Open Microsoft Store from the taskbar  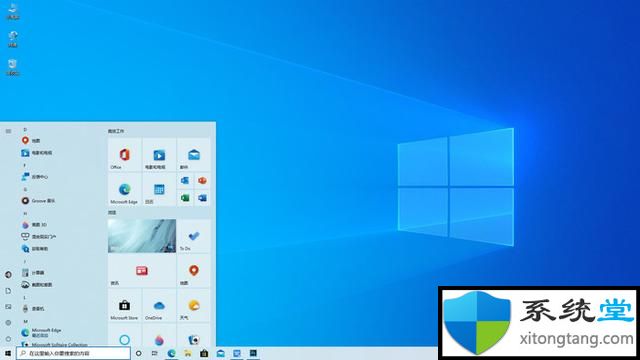[204, 353]
